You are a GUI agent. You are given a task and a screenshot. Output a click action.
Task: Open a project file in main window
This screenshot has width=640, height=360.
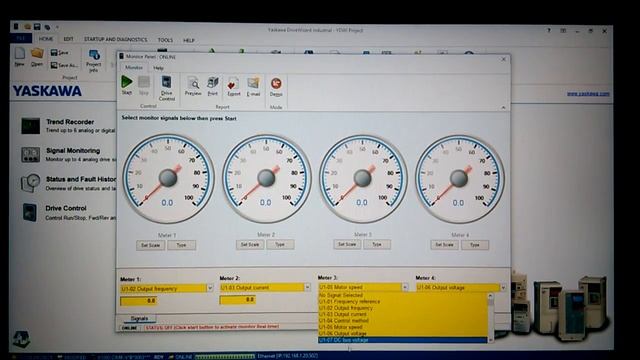pos(37,57)
